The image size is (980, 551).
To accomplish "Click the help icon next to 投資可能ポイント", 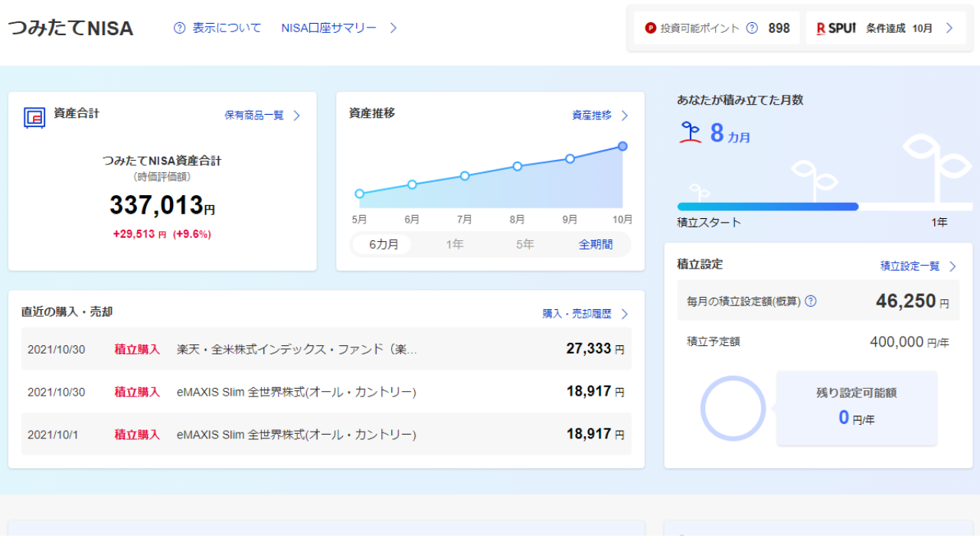I will [752, 28].
